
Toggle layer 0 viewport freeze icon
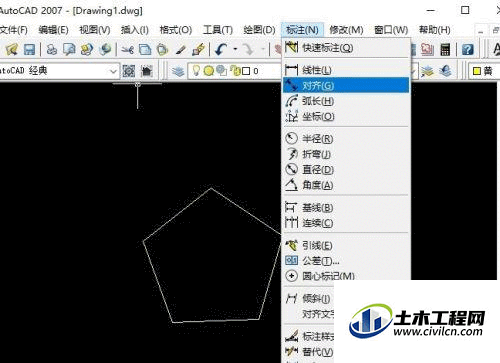pos(221,70)
